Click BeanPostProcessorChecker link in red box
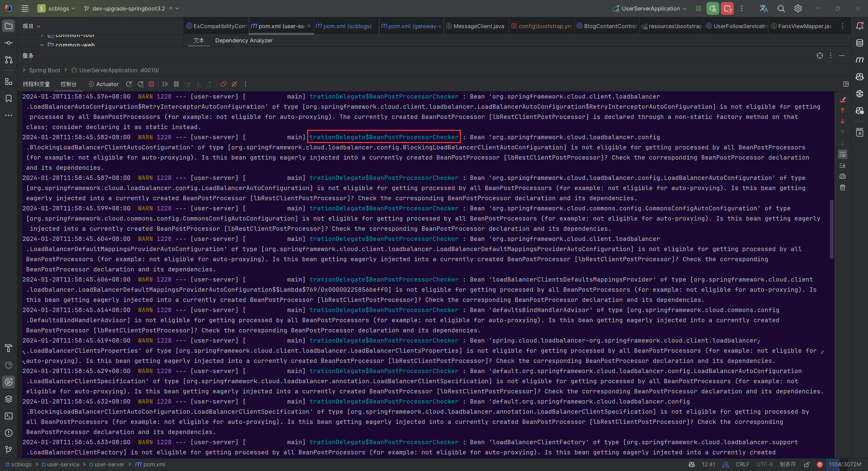 pyautogui.click(x=384, y=137)
